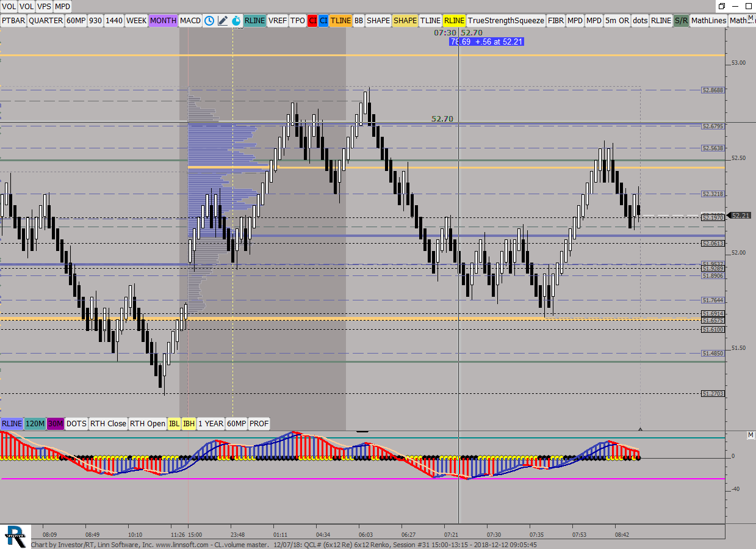Click the 51.7644 price level label
This screenshot has height=549, width=756.
click(713, 300)
